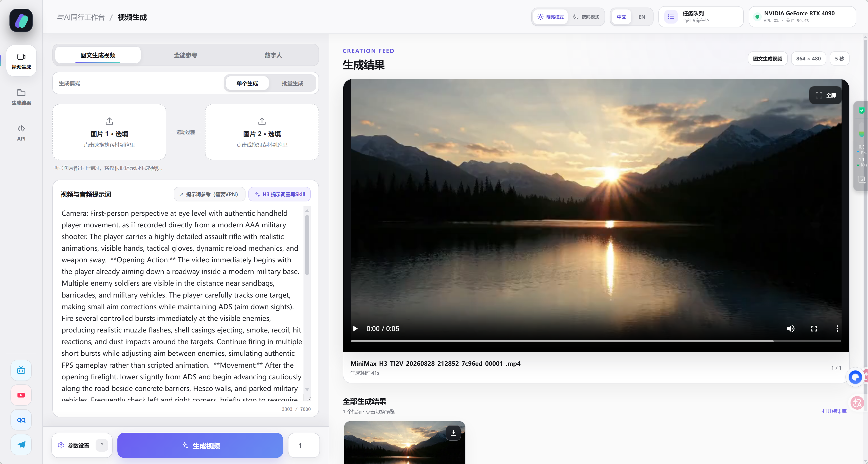Open the API page from the sidebar
868x464 pixels.
21,133
